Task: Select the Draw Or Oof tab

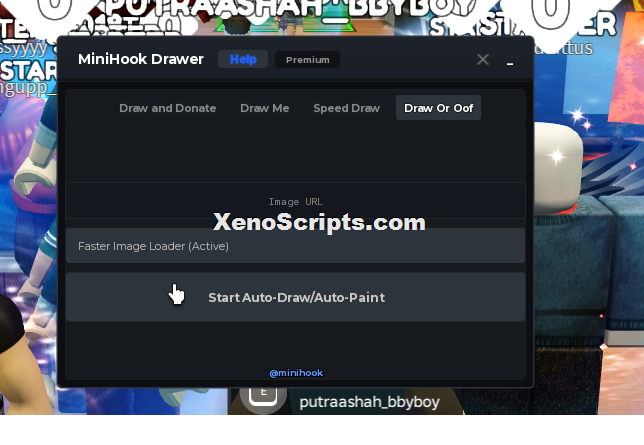Action: pyautogui.click(x=438, y=108)
